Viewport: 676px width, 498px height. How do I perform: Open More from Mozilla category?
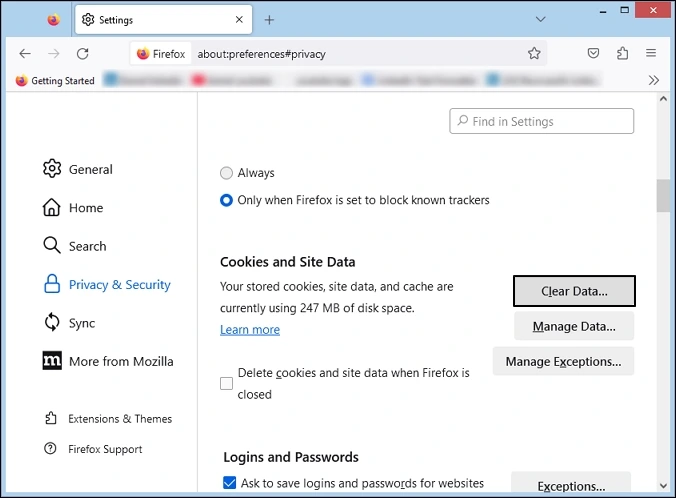coord(108,361)
